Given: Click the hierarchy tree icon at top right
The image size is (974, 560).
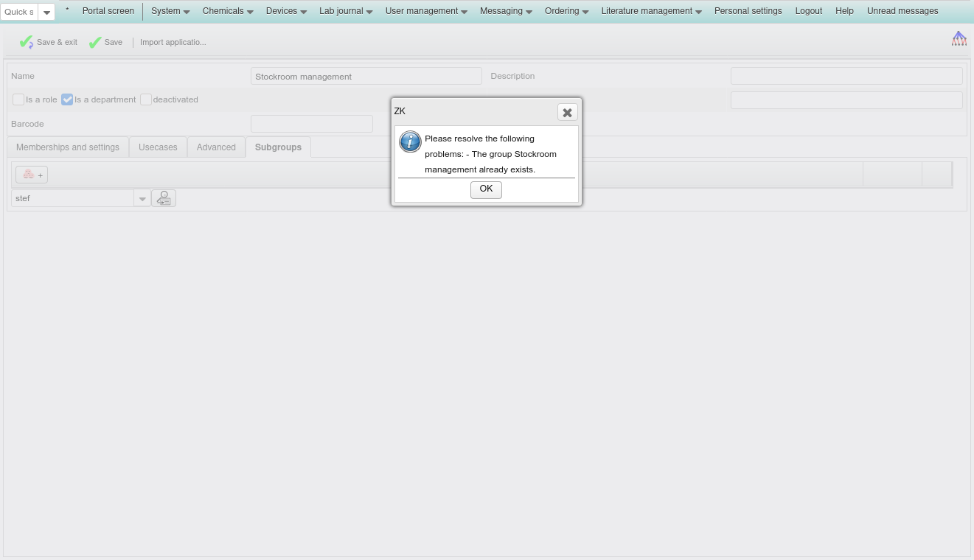Looking at the screenshot, I should pyautogui.click(x=959, y=39).
